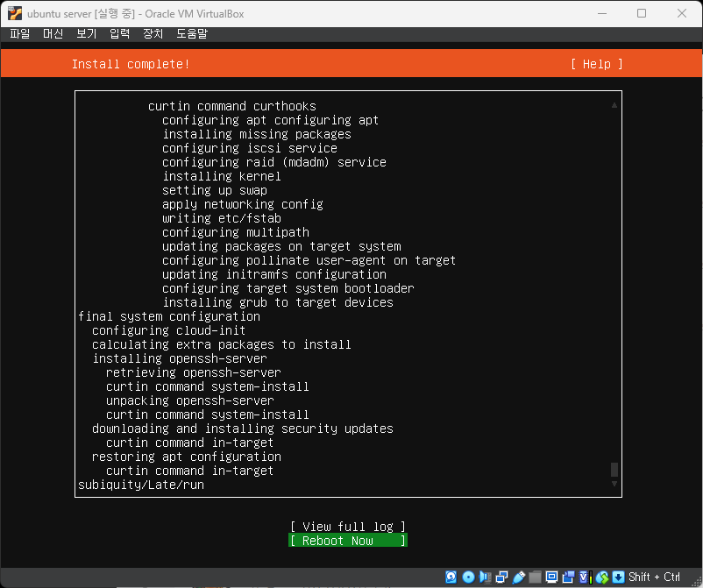
Task: Click the keyboard capture arrow icon
Action: click(618, 577)
